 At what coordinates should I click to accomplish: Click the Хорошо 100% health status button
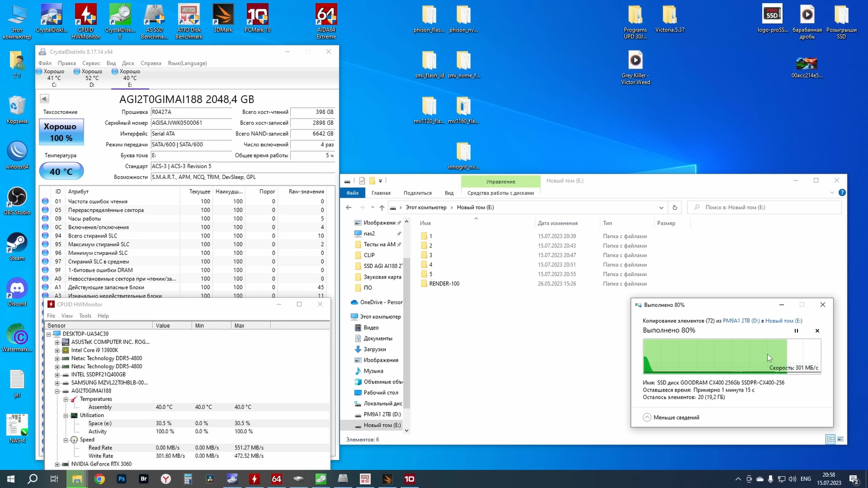click(61, 132)
